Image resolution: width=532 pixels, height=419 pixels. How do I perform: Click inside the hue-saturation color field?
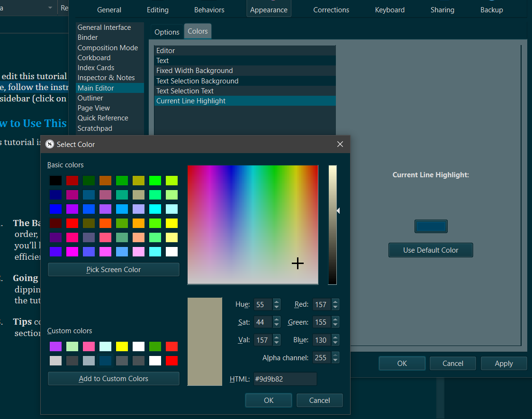tap(253, 225)
